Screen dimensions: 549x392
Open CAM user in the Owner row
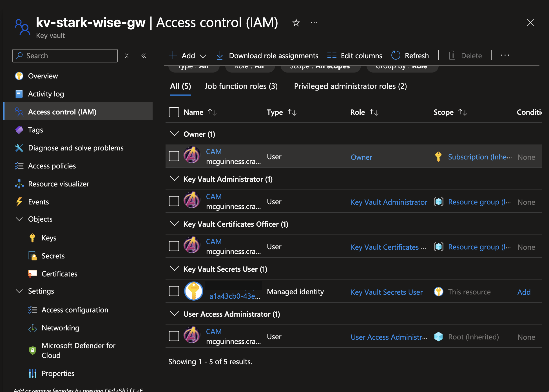[x=214, y=152]
